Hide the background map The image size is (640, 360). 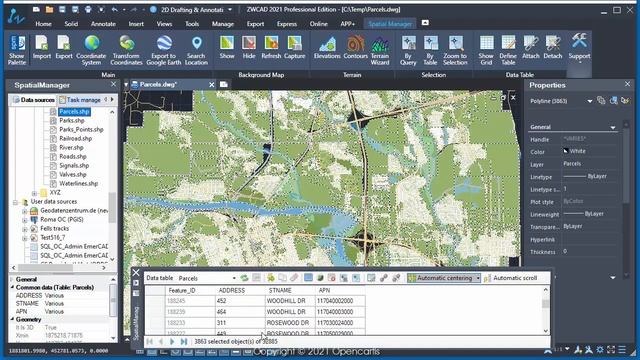[x=249, y=48]
